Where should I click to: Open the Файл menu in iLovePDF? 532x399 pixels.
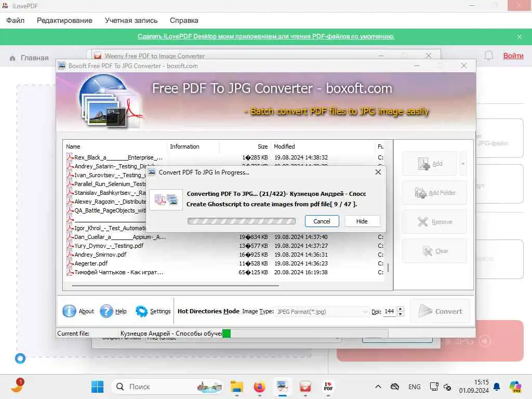click(x=15, y=20)
